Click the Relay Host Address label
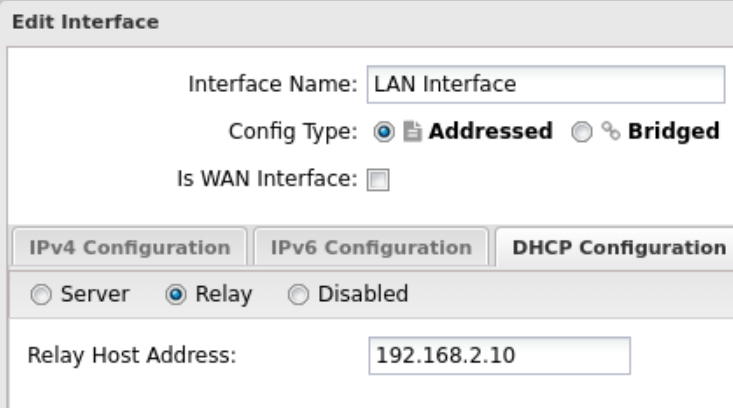 tap(131, 355)
